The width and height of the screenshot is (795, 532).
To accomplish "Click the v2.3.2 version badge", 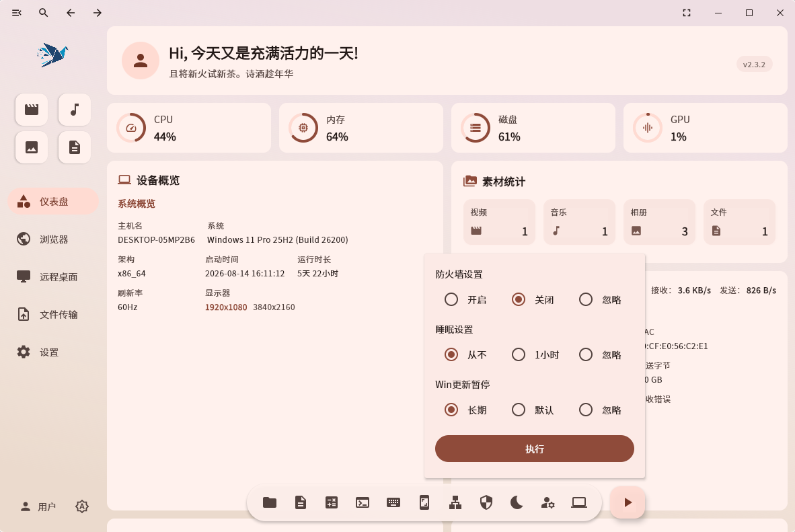I will (x=754, y=65).
